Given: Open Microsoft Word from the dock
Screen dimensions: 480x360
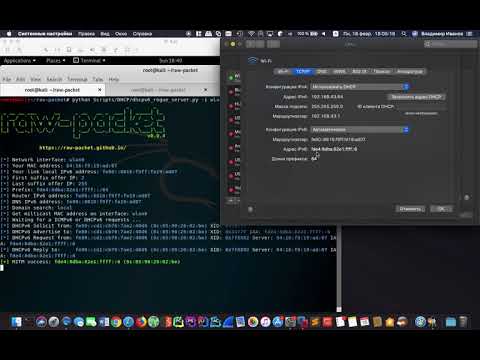Looking at the screenshot, I should [x=104, y=322].
